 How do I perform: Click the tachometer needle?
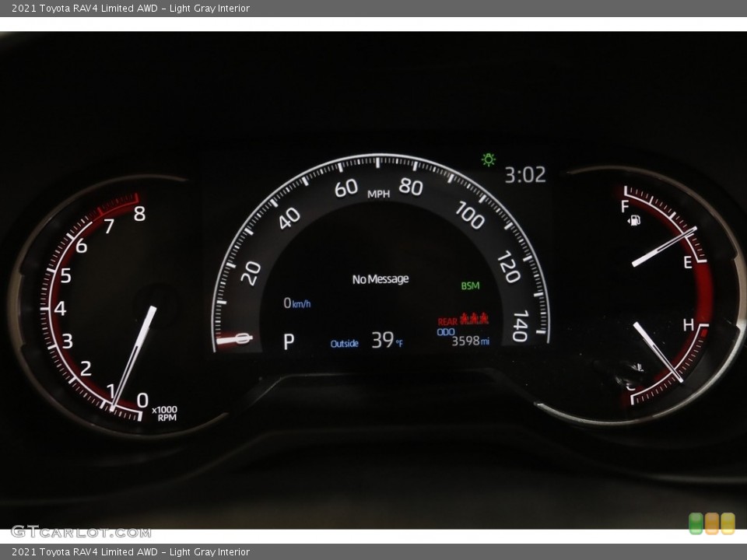coord(133,358)
